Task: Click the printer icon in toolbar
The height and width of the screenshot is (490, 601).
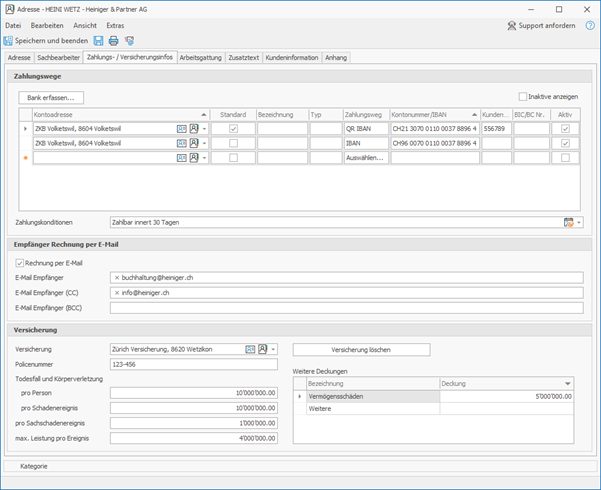Action: point(113,41)
